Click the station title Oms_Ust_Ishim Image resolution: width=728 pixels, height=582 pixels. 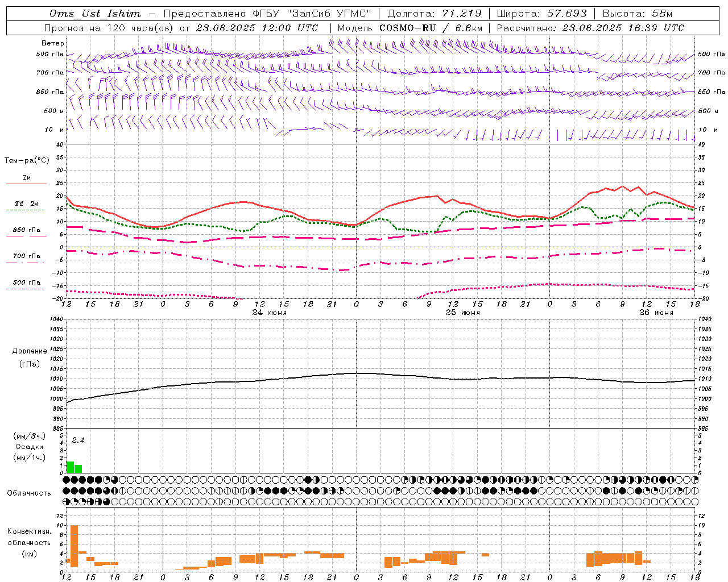coord(95,14)
